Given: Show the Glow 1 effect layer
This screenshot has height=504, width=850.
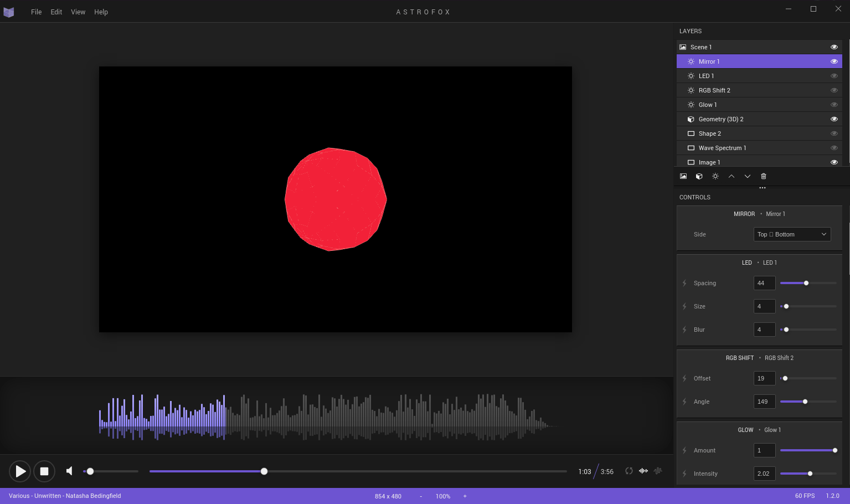Looking at the screenshot, I should 834,105.
